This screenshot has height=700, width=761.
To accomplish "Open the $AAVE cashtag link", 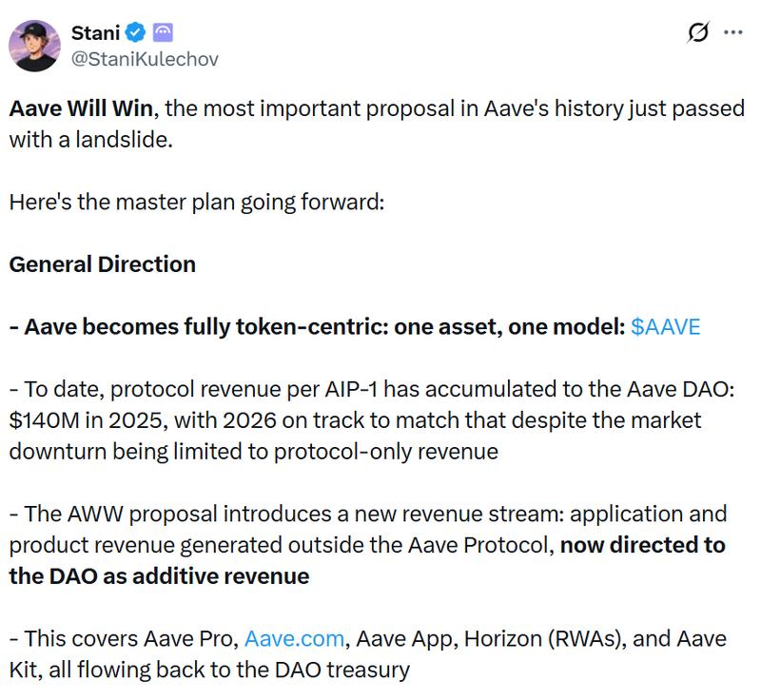I will [x=665, y=326].
